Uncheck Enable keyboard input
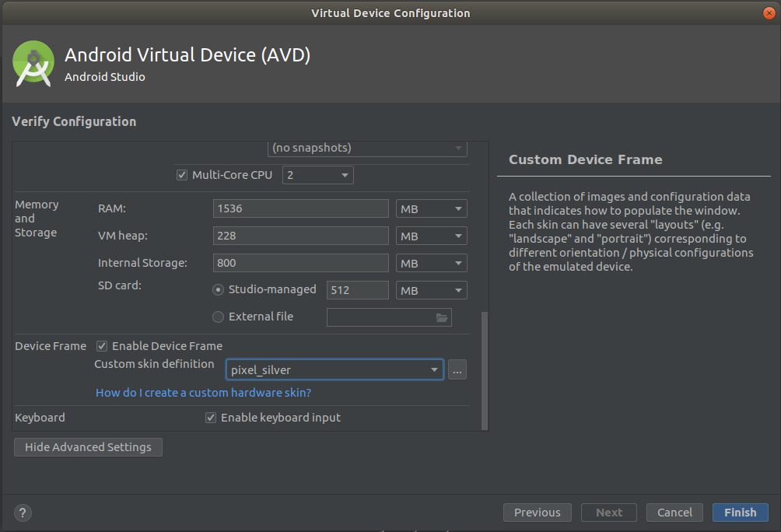 tap(210, 418)
